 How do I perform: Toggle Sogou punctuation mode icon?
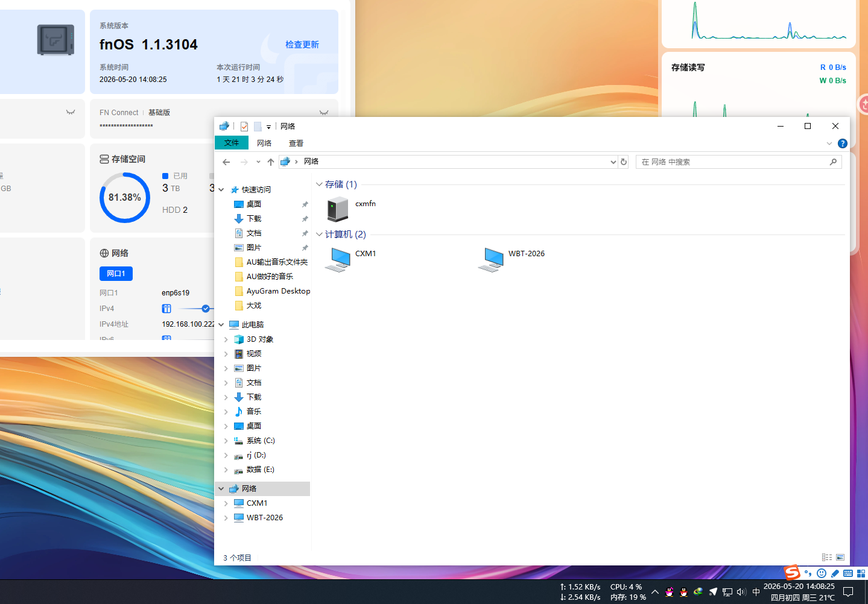[808, 573]
